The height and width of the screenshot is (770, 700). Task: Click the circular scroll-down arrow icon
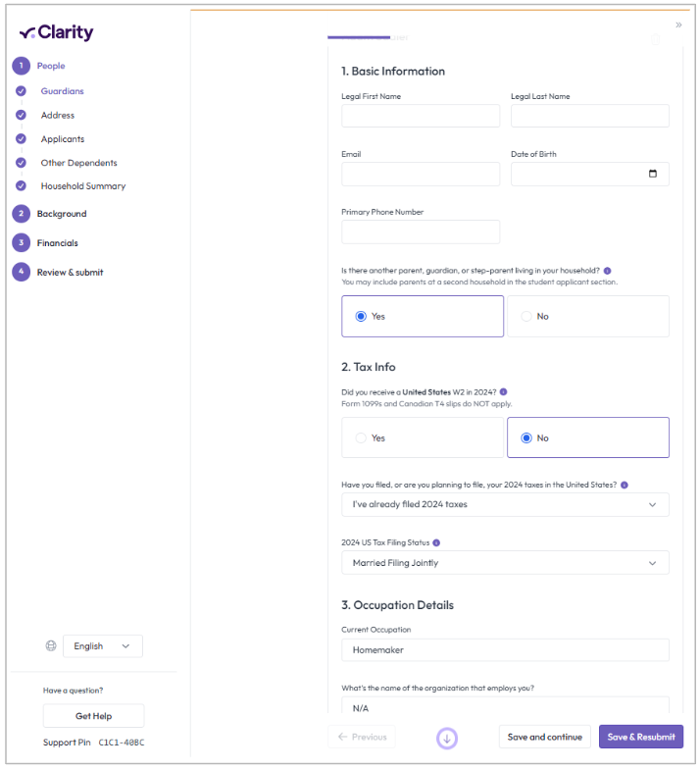447,738
